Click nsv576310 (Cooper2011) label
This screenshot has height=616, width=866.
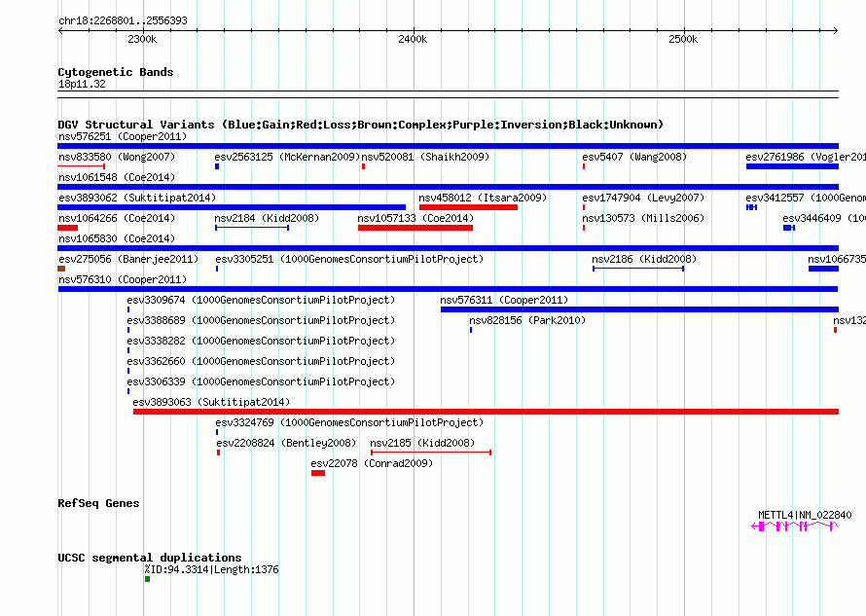(x=123, y=279)
